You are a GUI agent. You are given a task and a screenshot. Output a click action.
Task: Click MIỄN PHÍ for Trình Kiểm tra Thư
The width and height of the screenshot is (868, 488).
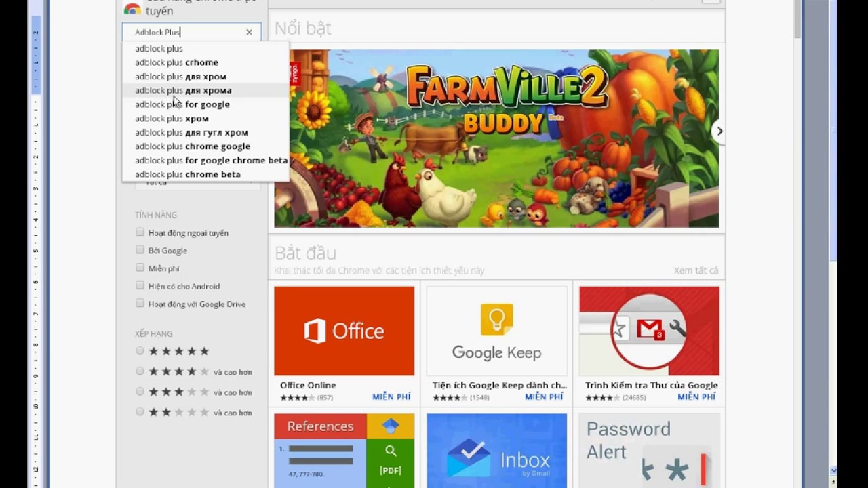coord(696,397)
